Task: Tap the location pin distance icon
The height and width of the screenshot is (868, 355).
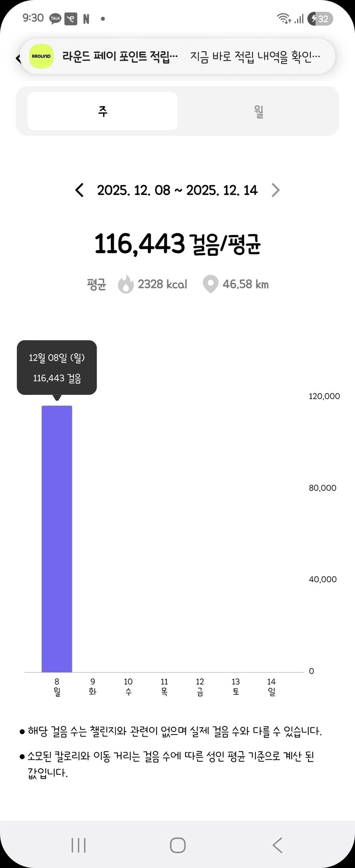Action: pos(210,284)
